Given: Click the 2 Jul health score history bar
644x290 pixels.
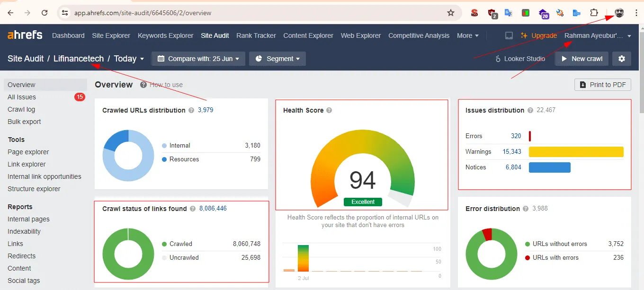Looking at the screenshot, I should (303, 258).
